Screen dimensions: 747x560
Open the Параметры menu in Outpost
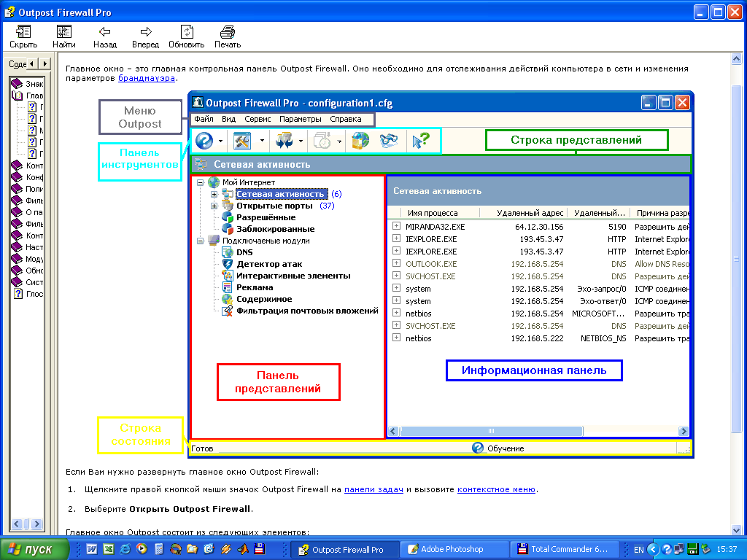300,119
